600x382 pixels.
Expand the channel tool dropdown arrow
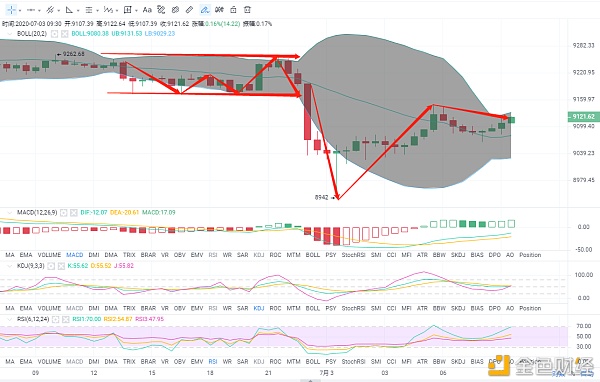(x=59, y=10)
